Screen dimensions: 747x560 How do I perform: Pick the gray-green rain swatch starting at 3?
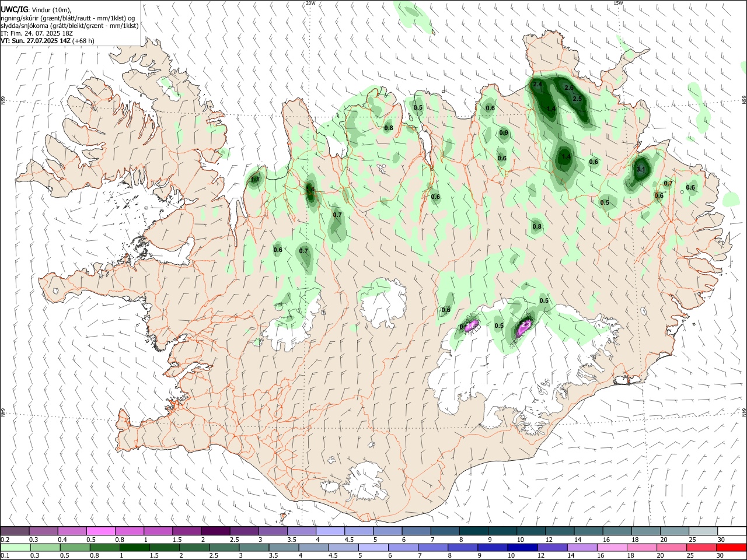(254, 547)
